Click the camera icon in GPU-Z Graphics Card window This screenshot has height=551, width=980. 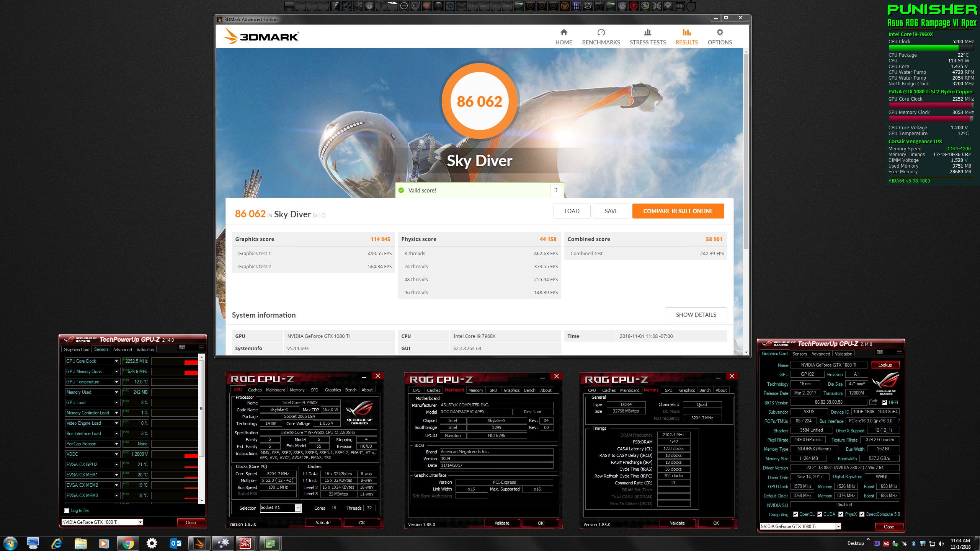[x=880, y=352]
